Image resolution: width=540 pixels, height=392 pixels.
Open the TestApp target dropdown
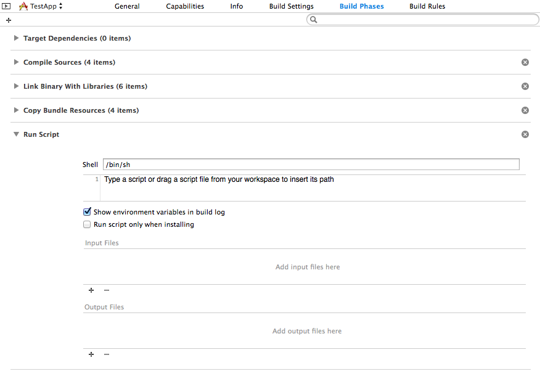[41, 6]
